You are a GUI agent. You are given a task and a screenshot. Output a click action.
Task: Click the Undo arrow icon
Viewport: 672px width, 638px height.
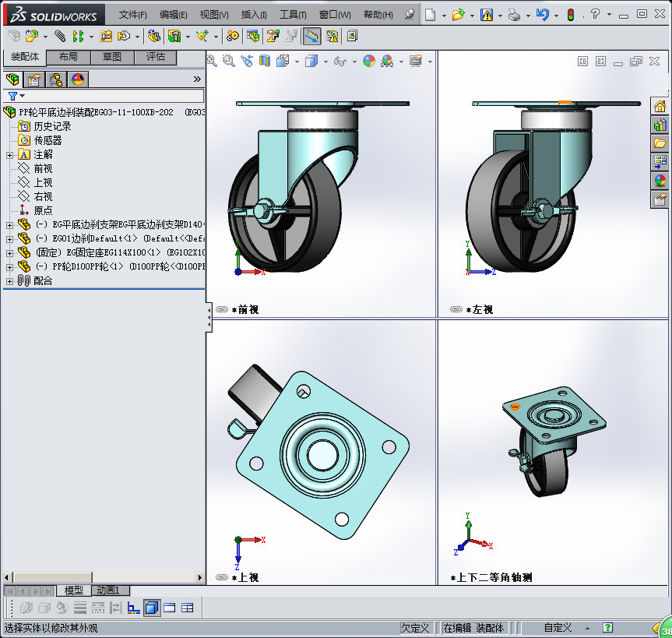coord(543,15)
